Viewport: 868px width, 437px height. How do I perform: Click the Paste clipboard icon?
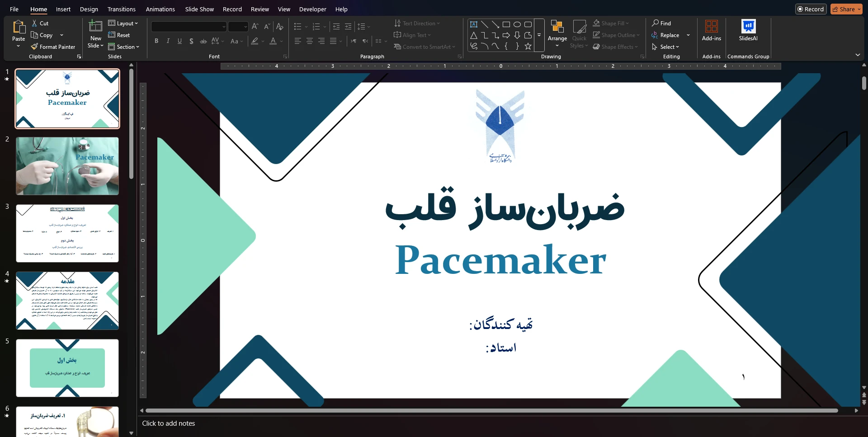click(19, 27)
